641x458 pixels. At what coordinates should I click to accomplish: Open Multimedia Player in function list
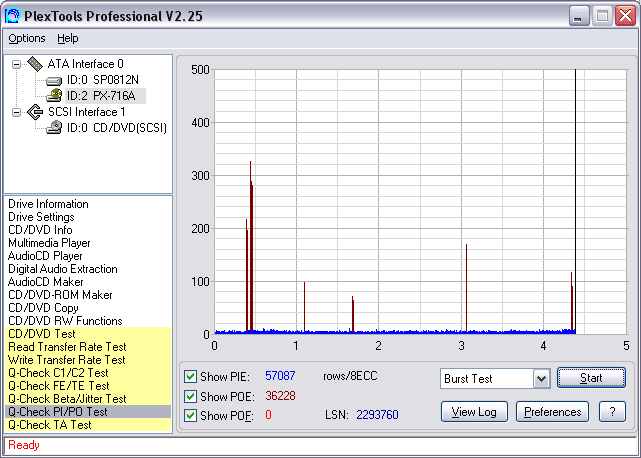point(49,243)
